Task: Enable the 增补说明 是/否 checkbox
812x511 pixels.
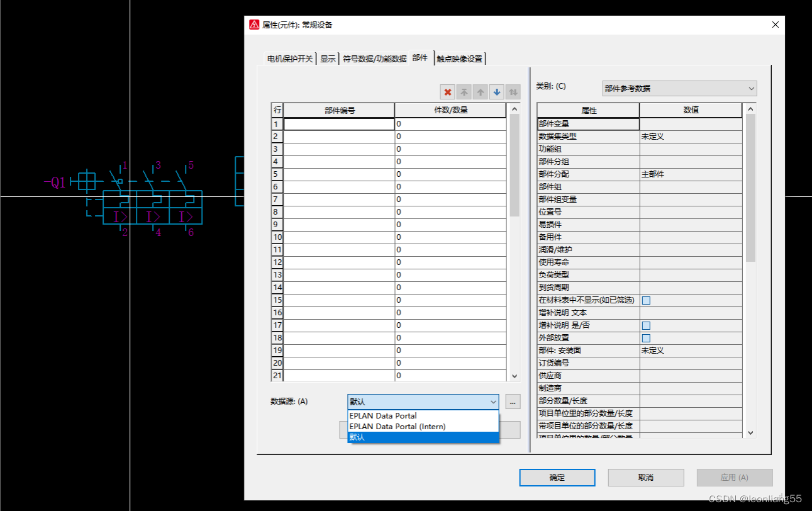Action: tap(646, 326)
